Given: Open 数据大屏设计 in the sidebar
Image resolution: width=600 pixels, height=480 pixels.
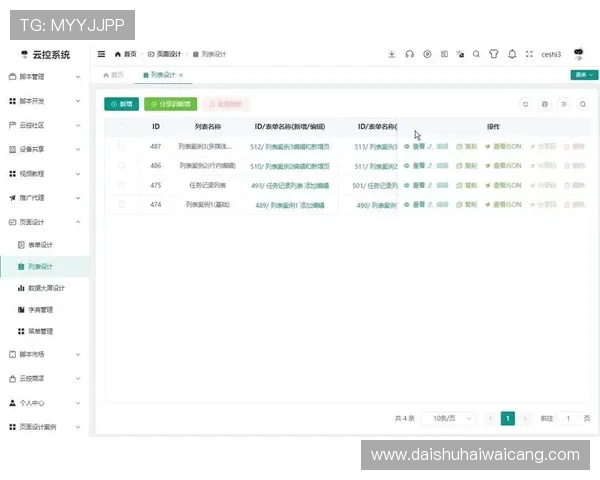Looking at the screenshot, I should click(45, 288).
